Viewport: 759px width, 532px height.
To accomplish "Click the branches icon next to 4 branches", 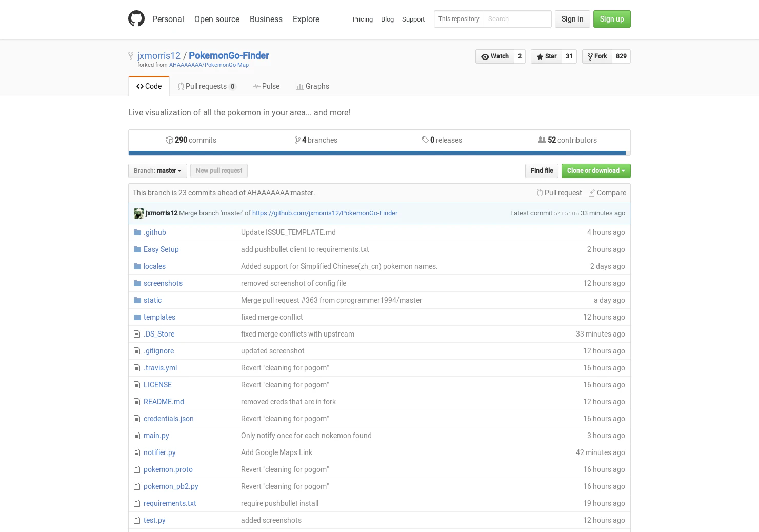I will pos(297,140).
